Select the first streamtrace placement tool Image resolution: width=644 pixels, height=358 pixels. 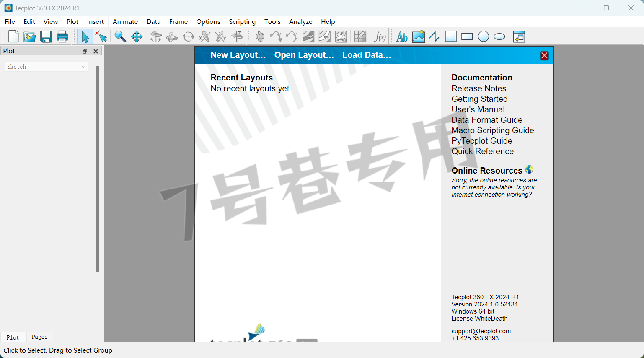click(276, 37)
